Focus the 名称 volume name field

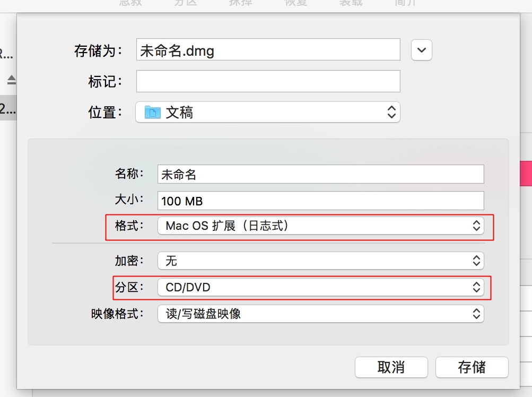320,174
